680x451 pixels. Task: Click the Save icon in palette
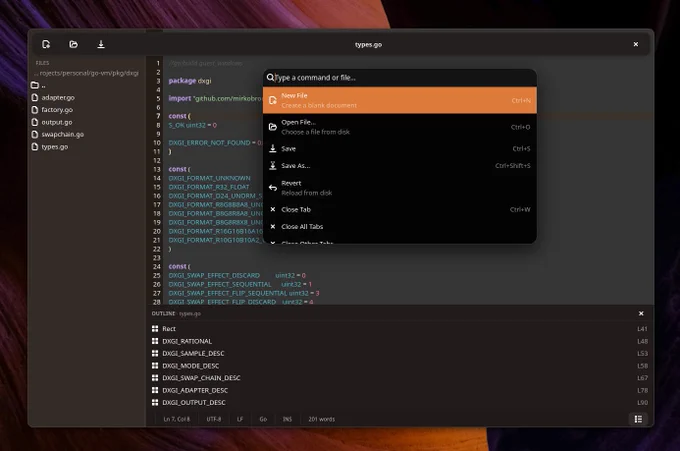pyautogui.click(x=273, y=149)
